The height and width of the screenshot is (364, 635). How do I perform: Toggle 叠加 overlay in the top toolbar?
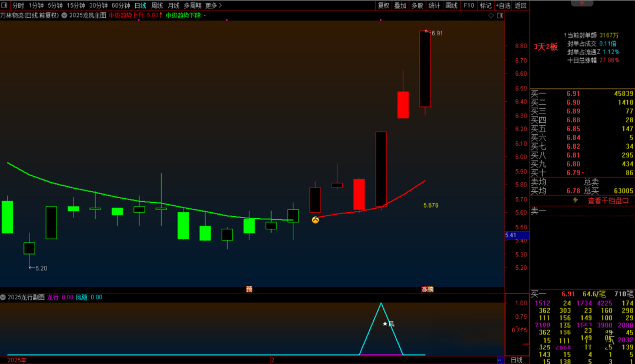[400, 5]
